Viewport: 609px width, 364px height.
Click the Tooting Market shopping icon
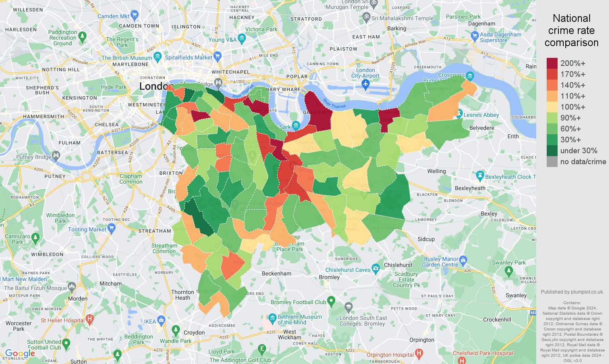pos(112,229)
